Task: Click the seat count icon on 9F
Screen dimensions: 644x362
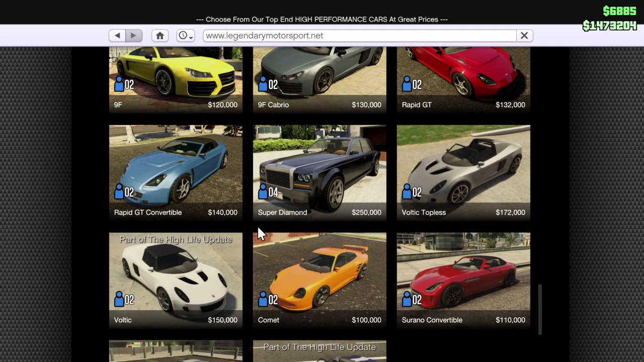Action: coord(124,84)
